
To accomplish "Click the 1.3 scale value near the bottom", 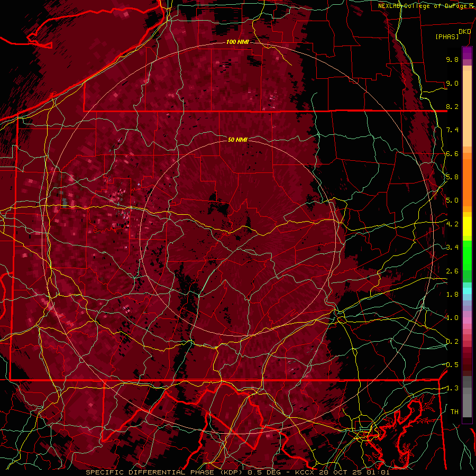I will pyautogui.click(x=452, y=388).
